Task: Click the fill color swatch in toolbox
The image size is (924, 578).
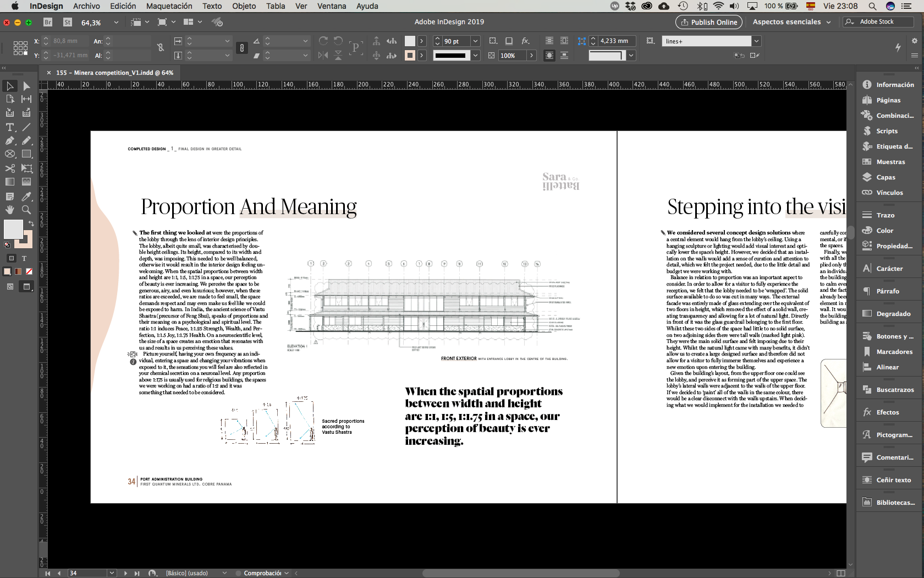Action: coord(13,229)
